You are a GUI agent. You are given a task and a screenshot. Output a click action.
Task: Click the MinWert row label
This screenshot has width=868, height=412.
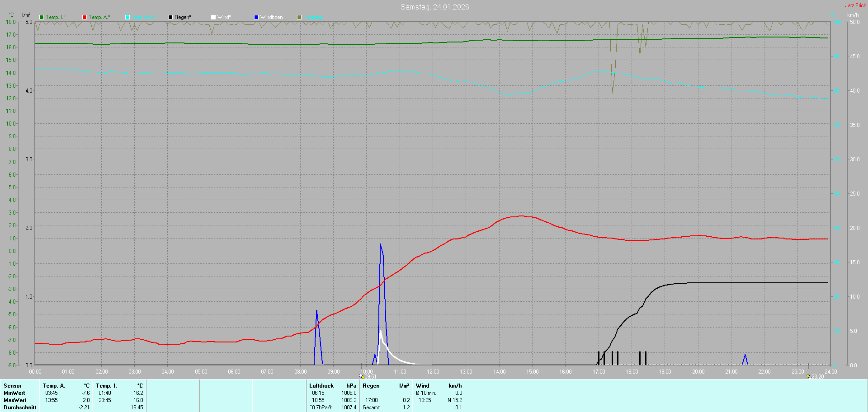(x=14, y=393)
